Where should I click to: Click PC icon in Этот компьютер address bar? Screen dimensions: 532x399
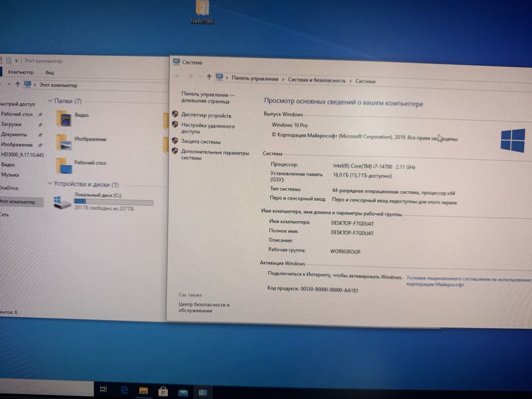(28, 84)
